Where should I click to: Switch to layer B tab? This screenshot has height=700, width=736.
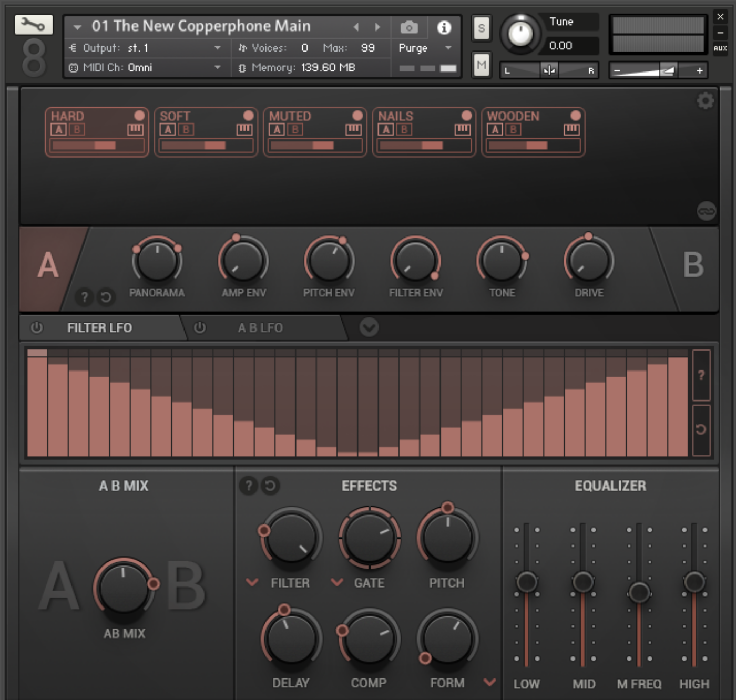[x=692, y=265]
